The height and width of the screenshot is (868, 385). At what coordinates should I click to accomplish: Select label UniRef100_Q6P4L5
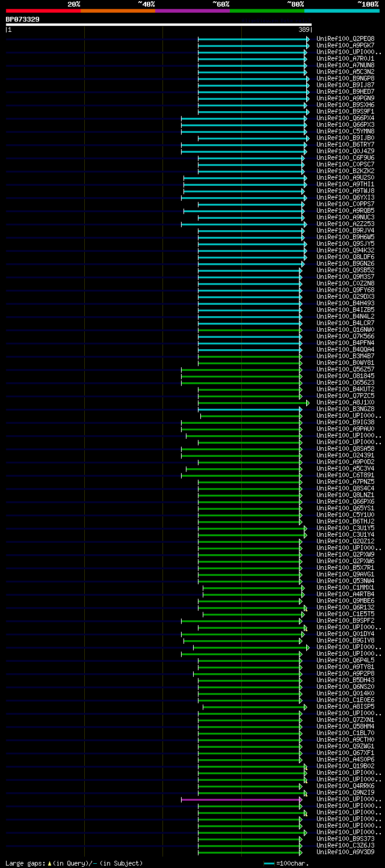click(x=345, y=660)
